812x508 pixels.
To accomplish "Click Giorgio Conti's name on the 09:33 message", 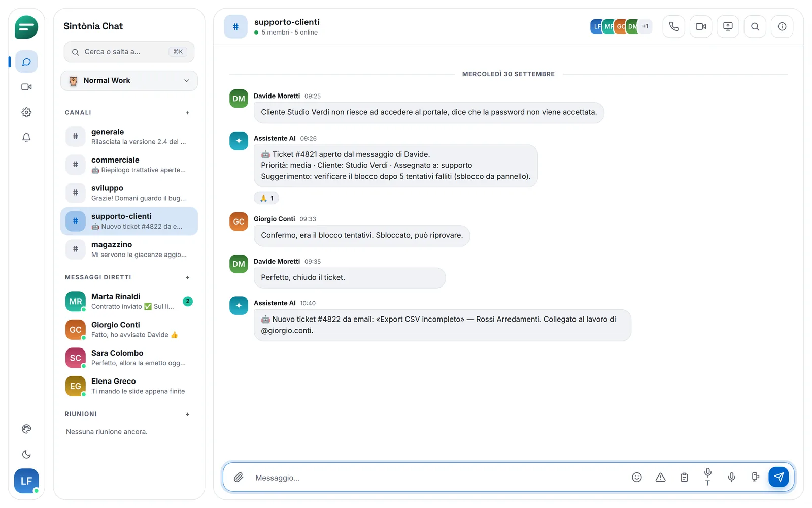I will (274, 219).
